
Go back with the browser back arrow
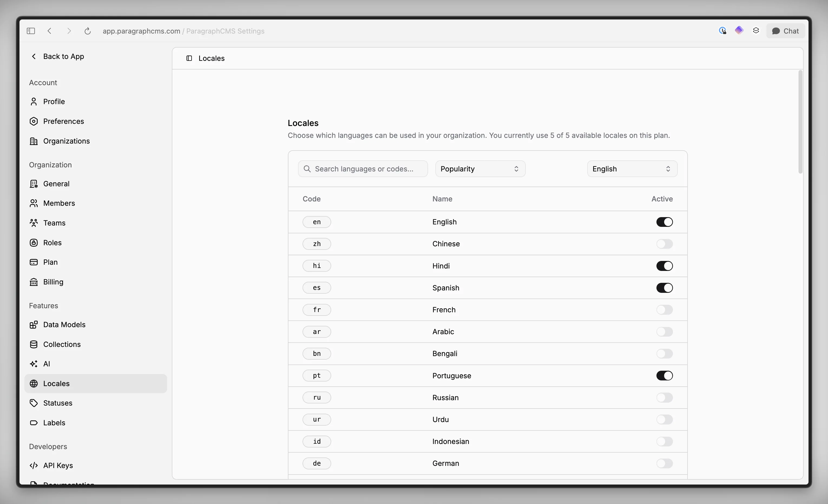(50, 31)
